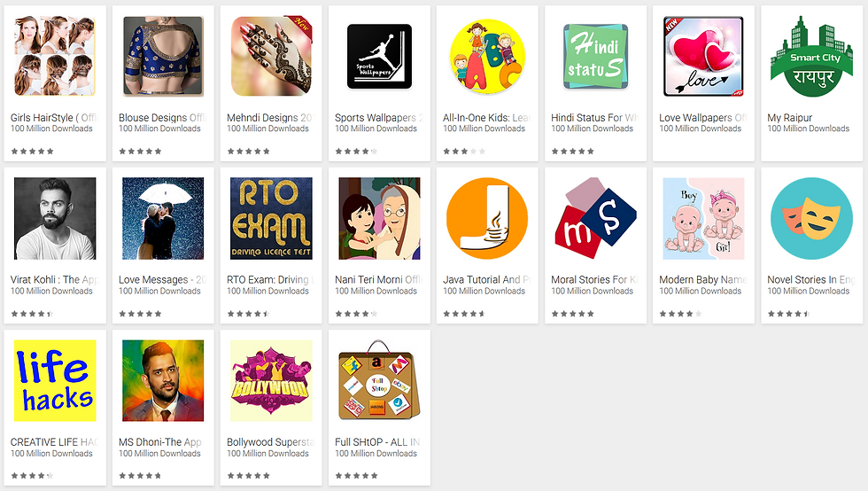Select the Blouse Designs app icon
Viewport: 868px width, 491px height.
coord(163,56)
